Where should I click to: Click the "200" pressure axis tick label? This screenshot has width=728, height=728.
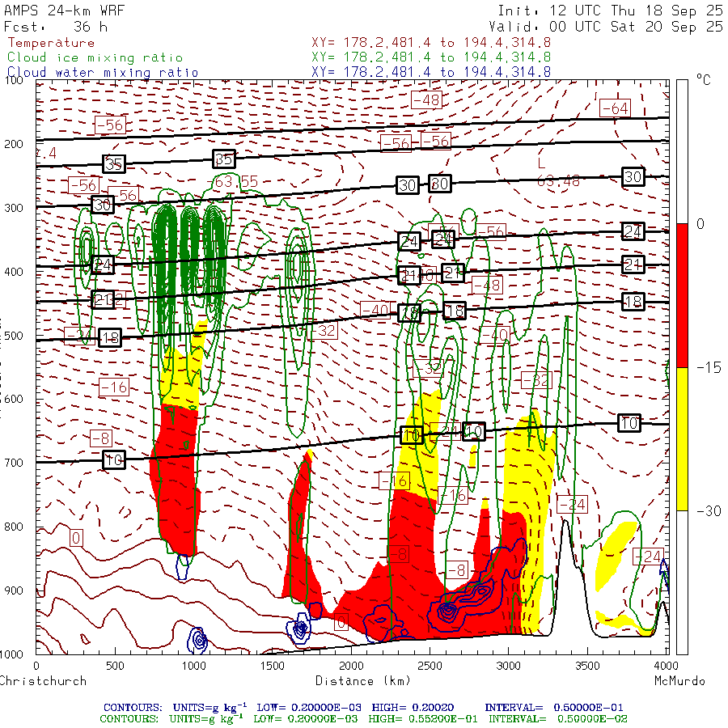14,144
